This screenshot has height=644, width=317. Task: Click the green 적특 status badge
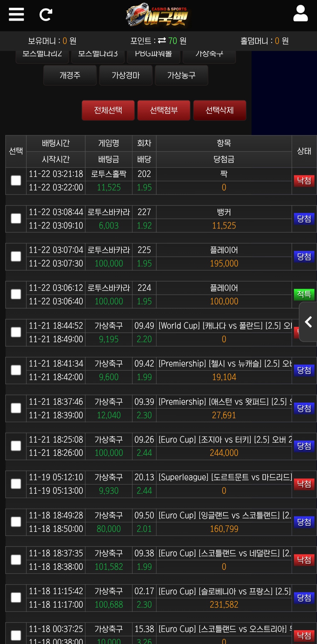pos(304,294)
